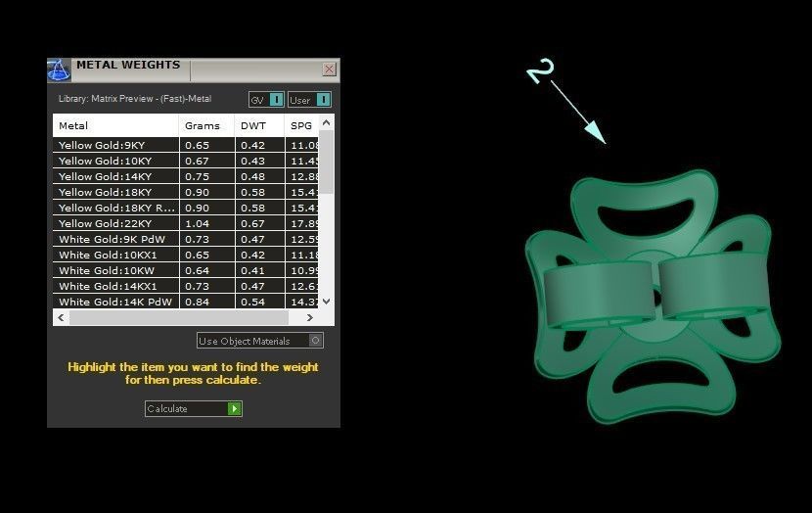This screenshot has height=513, width=812.
Task: Select the Yellow Gold:18KY R... row
Action: pos(186,208)
